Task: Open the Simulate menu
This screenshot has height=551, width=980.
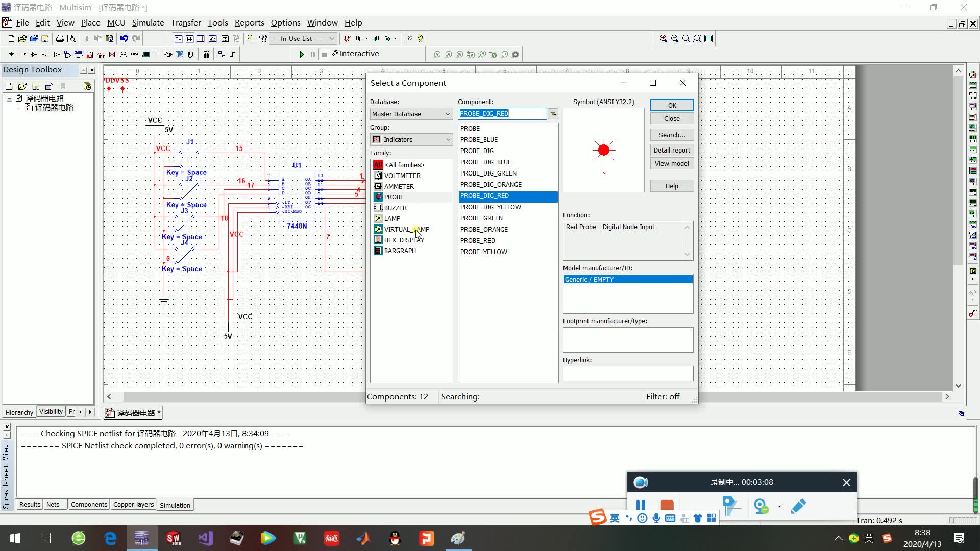Action: [x=148, y=22]
